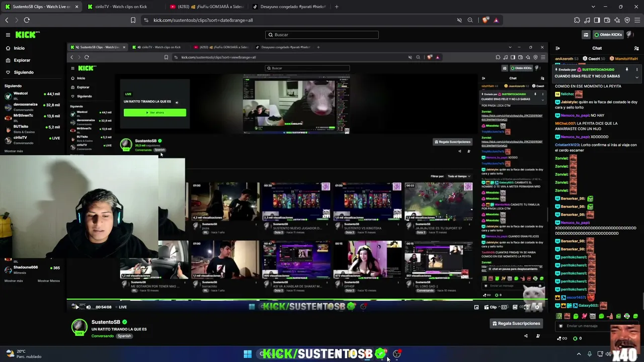Open a new browser tab
644x362 pixels.
click(337, 7)
